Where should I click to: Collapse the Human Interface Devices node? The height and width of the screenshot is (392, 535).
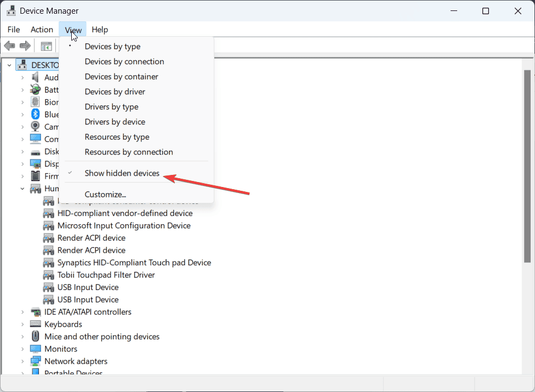tap(22, 189)
